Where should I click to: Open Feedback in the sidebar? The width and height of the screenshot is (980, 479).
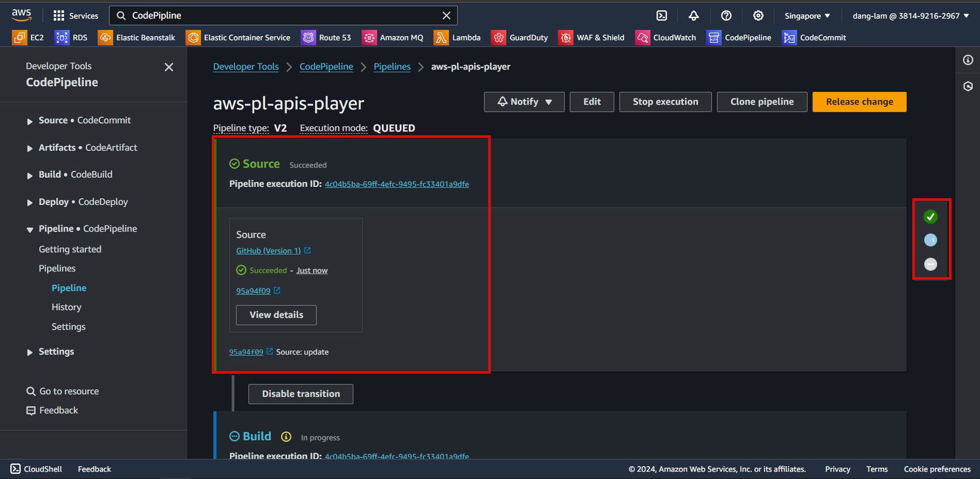53,410
